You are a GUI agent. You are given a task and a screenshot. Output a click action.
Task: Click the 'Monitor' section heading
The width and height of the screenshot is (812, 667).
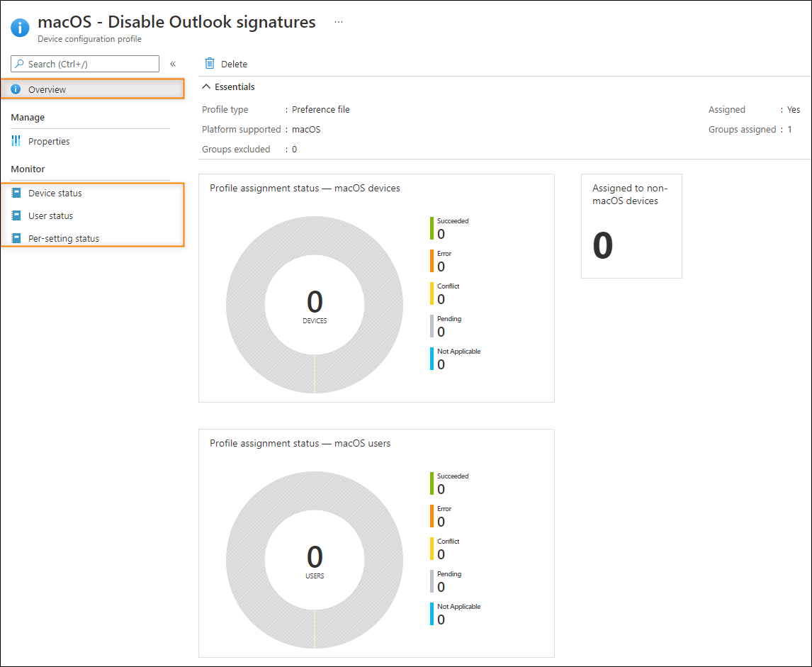[28, 169]
